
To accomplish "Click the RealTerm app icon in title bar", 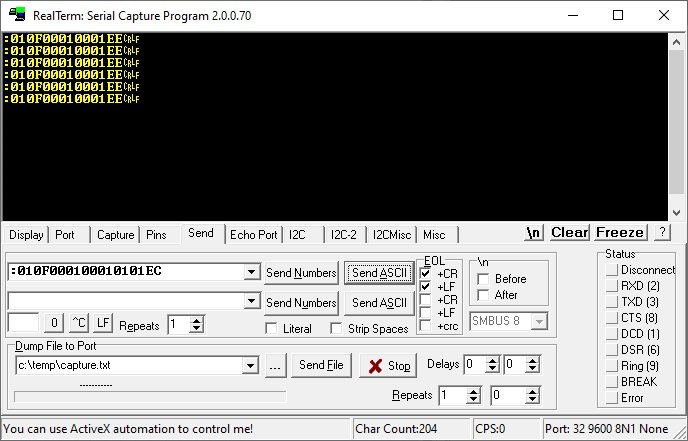I will 16,16.
